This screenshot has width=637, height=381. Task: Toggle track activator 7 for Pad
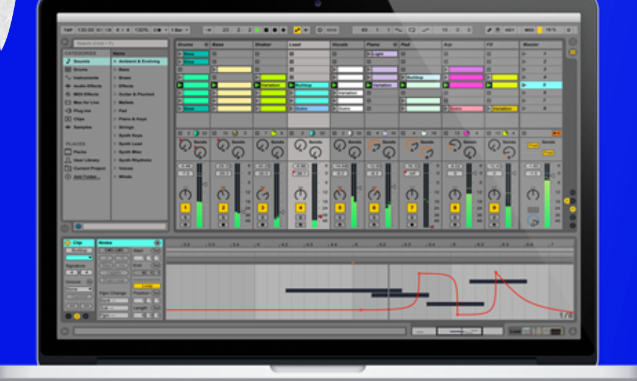(x=412, y=208)
